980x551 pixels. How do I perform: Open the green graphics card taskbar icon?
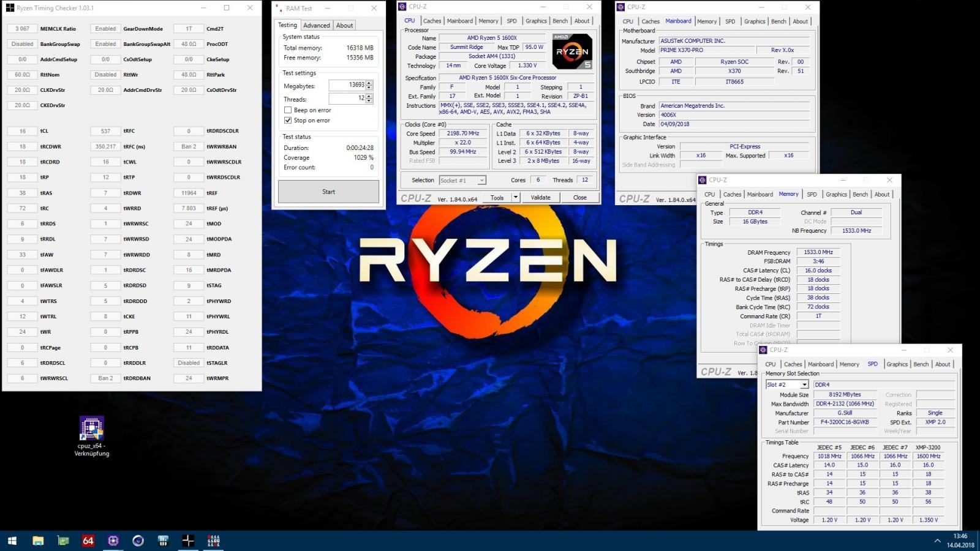point(63,541)
